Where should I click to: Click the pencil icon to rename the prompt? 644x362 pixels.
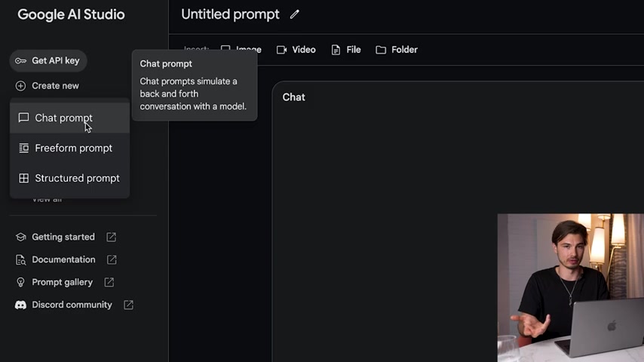point(295,14)
